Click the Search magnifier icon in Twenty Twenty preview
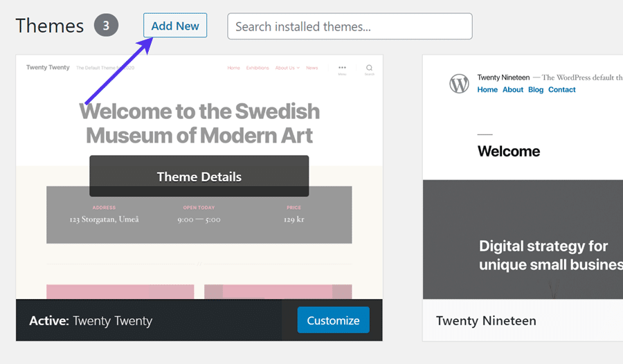Viewport: 623px width, 364px height. tap(370, 69)
